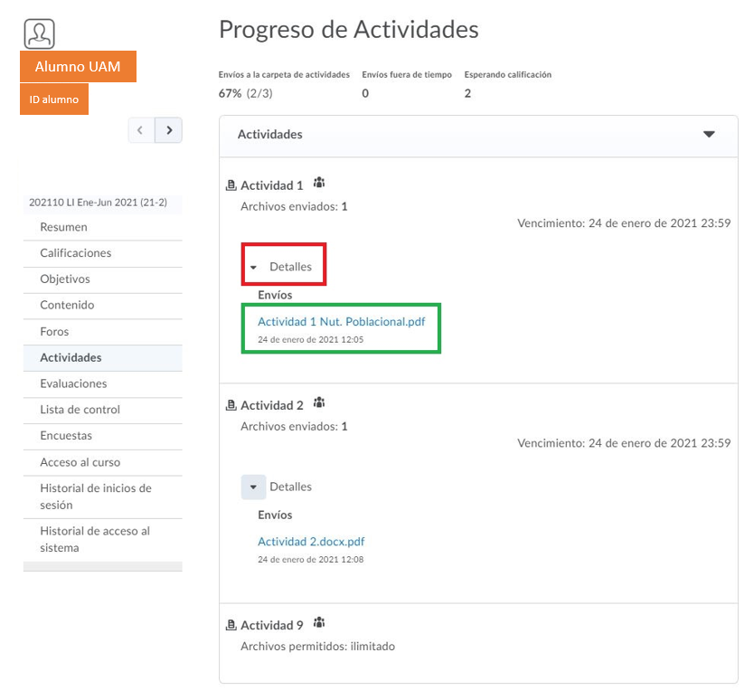Screen dimensions: 754x700
Task: Collapse Detalles under Actividad 2
Action: click(254, 487)
